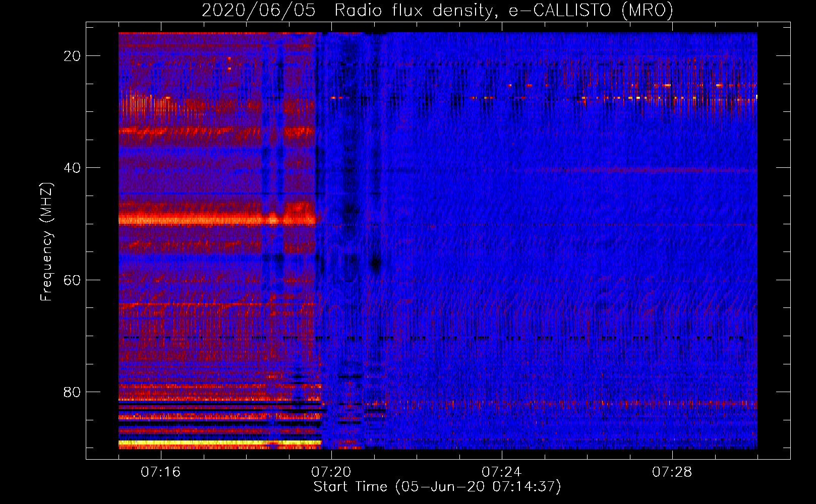Click the 07:24 time tick label
Screen dimensions: 816x504
click(501, 472)
